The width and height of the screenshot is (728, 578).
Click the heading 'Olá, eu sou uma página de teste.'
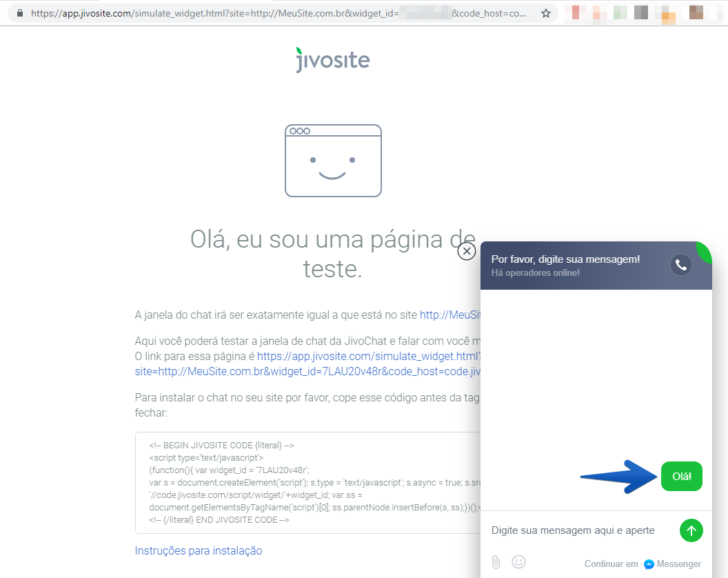point(333,254)
